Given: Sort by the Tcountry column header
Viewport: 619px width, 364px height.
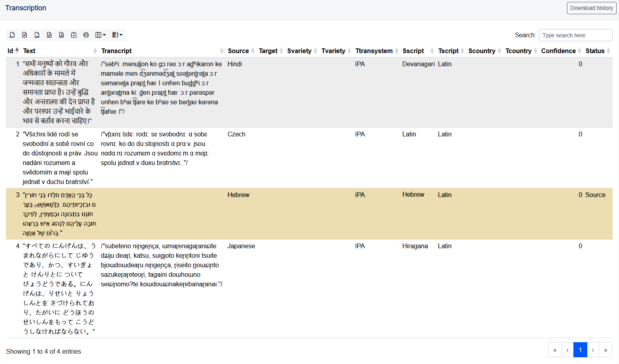Looking at the screenshot, I should point(521,51).
